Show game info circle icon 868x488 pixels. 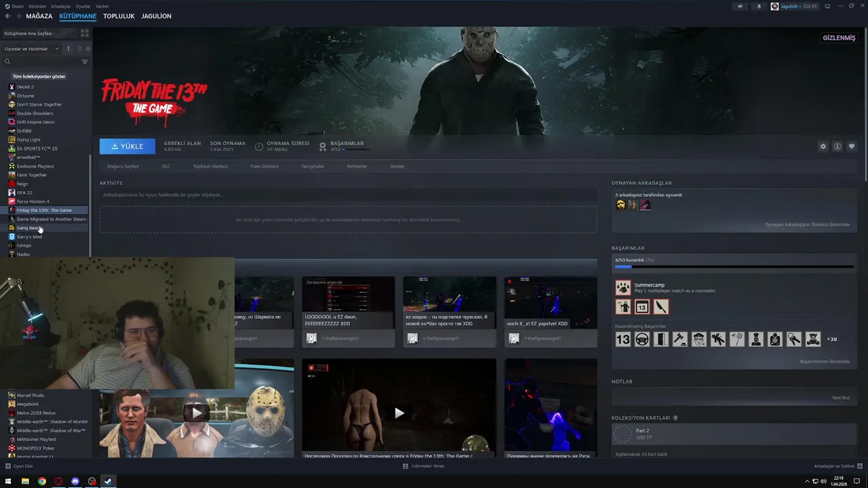837,146
